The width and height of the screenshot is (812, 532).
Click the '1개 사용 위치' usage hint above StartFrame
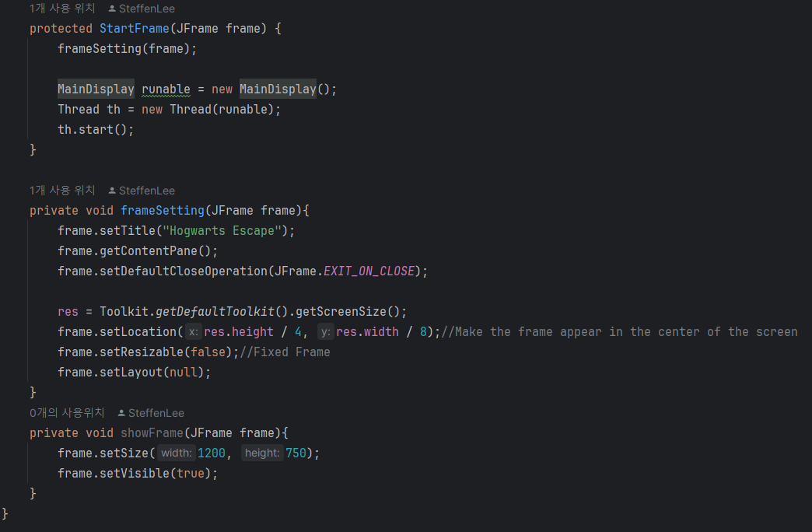pos(62,9)
